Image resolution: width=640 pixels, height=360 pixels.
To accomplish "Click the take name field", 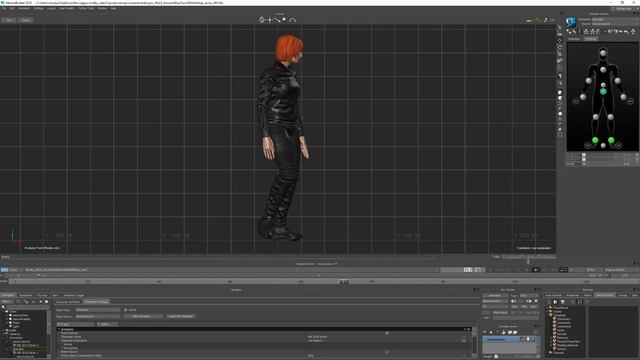I will [231, 270].
